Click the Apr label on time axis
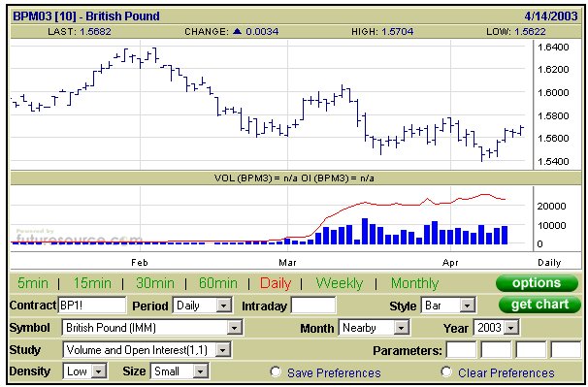Image resolution: width=588 pixels, height=387 pixels. tap(450, 263)
